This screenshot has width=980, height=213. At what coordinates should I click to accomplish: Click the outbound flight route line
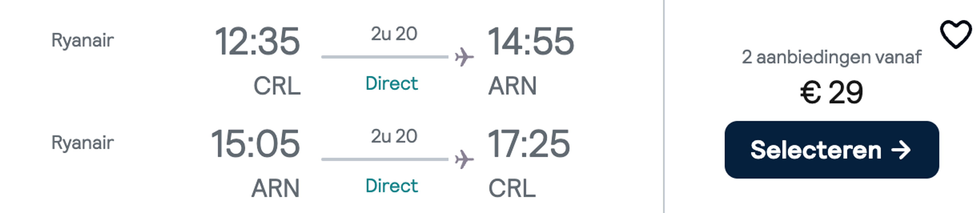pos(385,57)
